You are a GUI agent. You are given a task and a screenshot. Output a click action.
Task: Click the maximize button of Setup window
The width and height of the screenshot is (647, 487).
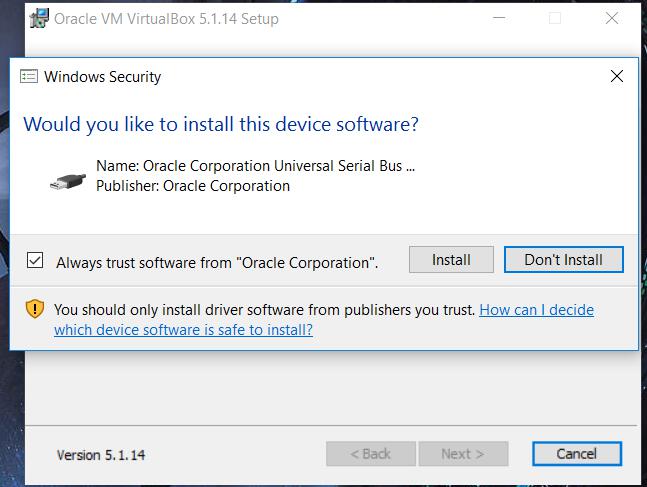pyautogui.click(x=555, y=18)
